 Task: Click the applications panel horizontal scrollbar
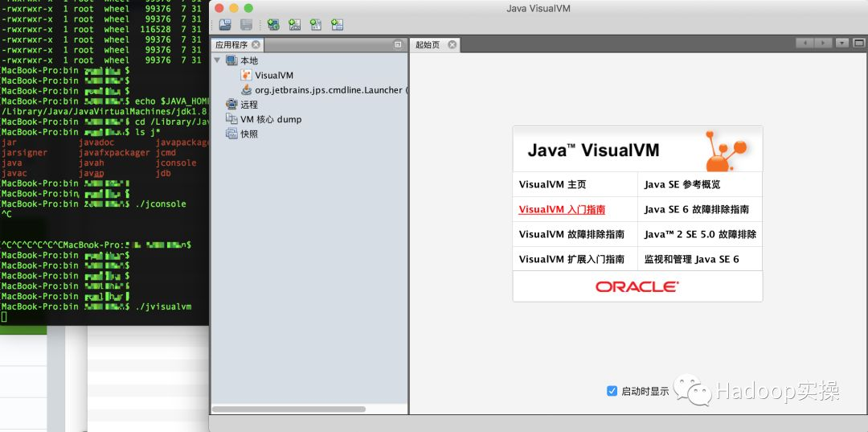click(289, 409)
